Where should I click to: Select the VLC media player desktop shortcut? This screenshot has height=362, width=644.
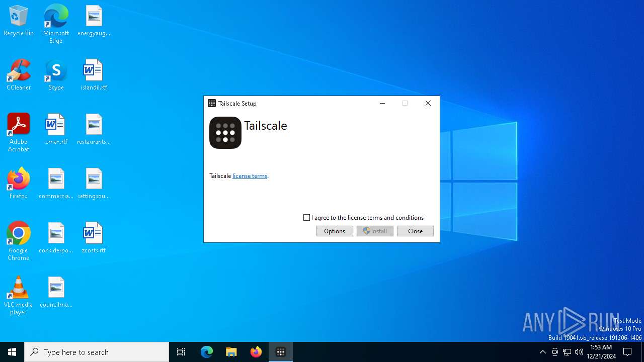pyautogui.click(x=19, y=296)
